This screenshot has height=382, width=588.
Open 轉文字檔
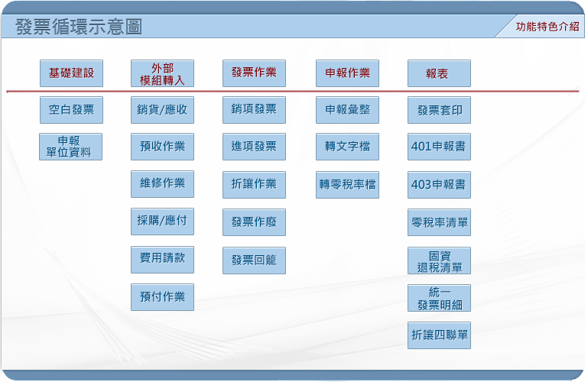pyautogui.click(x=347, y=147)
